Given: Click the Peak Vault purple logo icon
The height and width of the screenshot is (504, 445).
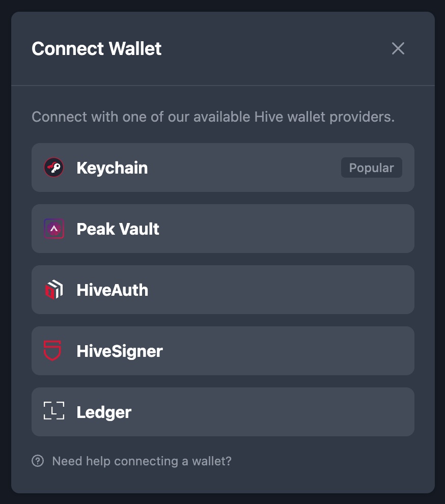Looking at the screenshot, I should [53, 229].
